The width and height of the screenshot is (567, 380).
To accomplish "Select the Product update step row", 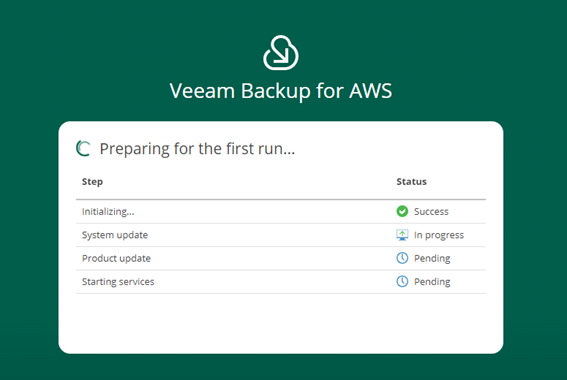I will (x=281, y=258).
